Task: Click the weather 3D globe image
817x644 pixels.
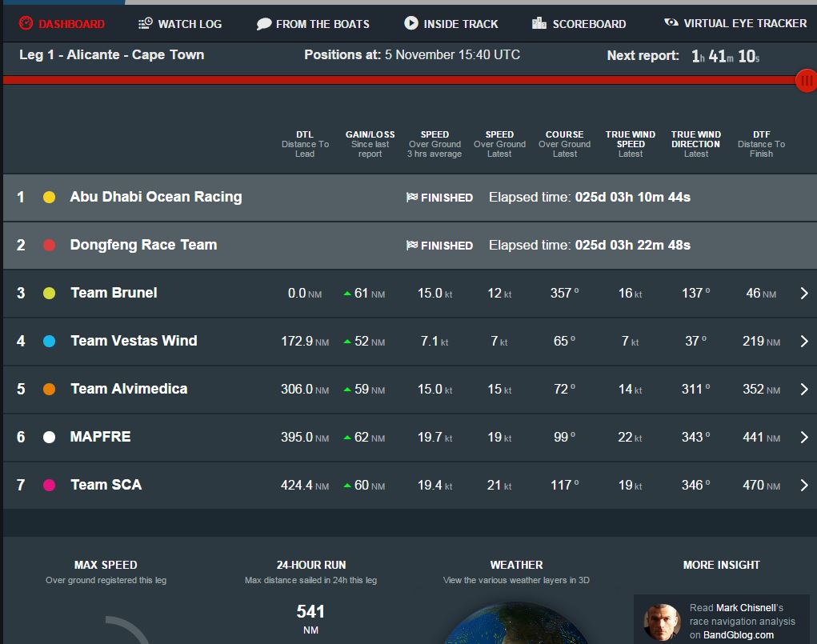Action: (x=516, y=623)
